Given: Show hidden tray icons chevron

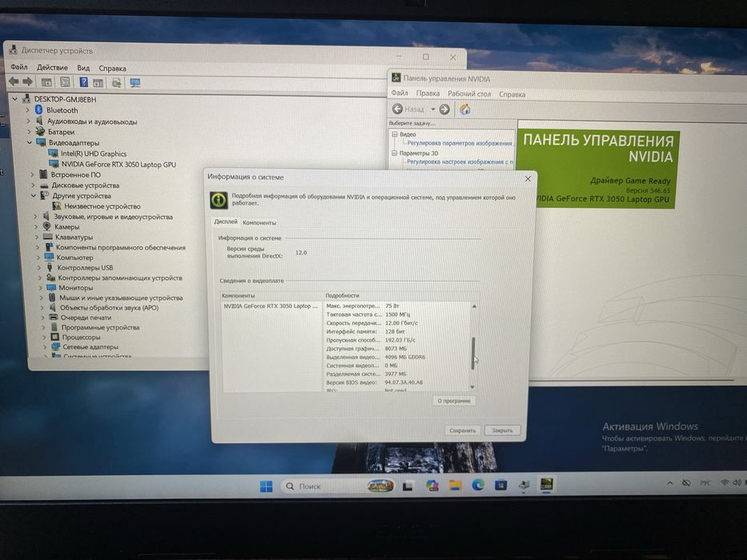Looking at the screenshot, I should 669,483.
